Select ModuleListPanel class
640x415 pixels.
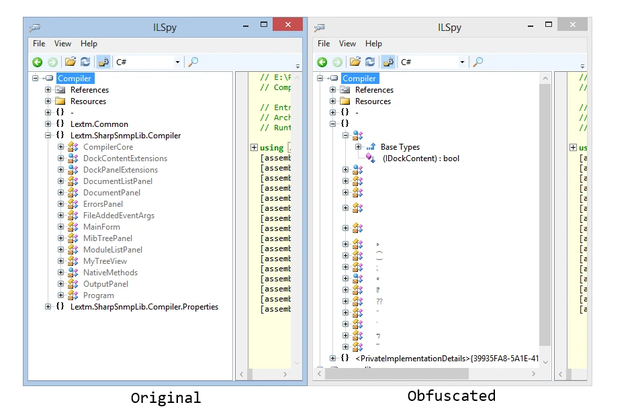(x=113, y=250)
